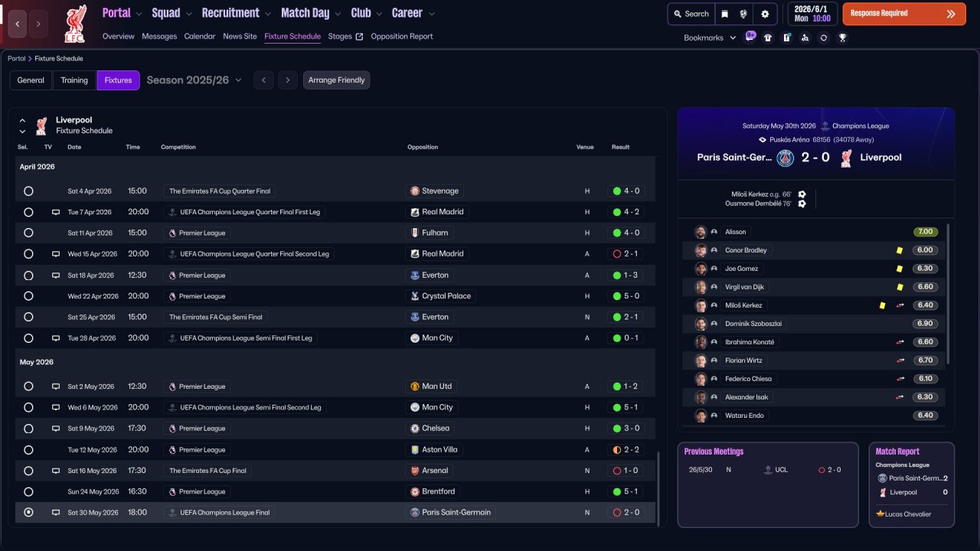Click the trophy icon in bookmarks bar

point(842,37)
